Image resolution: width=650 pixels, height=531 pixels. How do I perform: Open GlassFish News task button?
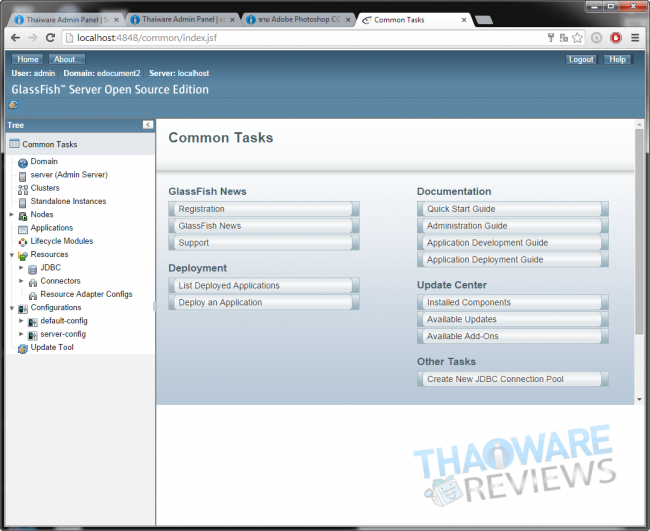click(264, 226)
